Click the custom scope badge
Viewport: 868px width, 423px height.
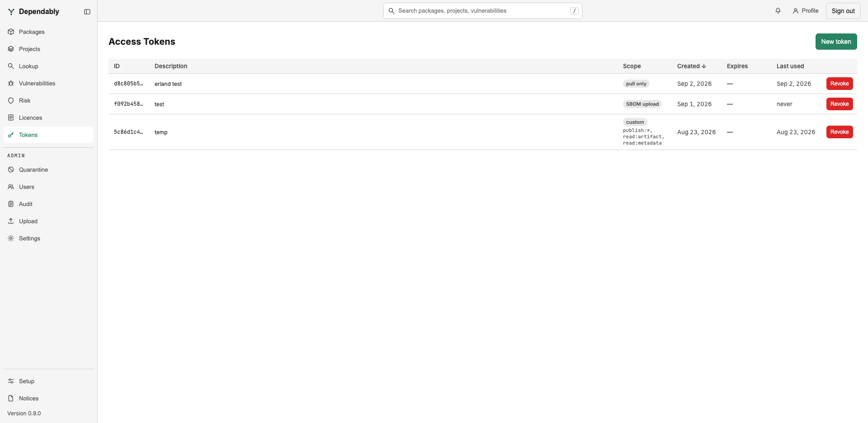tap(635, 122)
